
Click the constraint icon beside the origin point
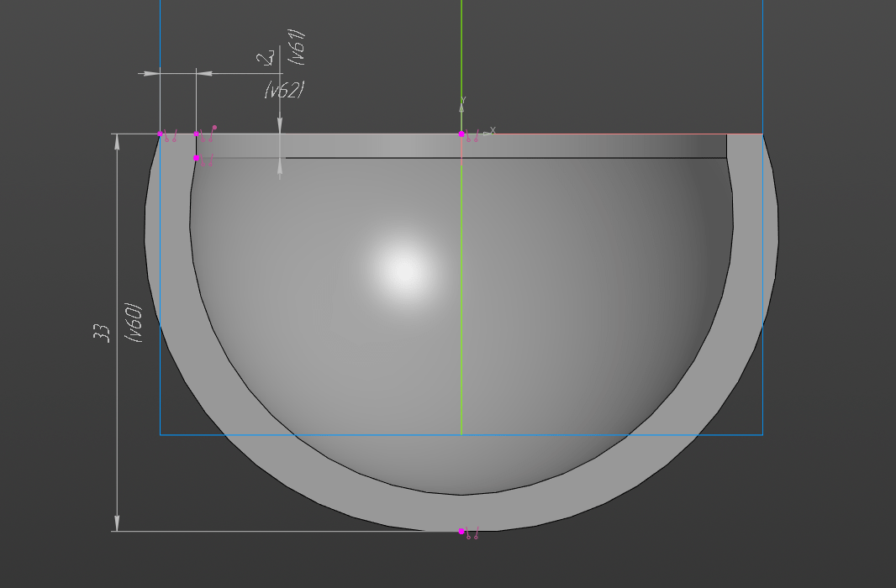coord(472,136)
